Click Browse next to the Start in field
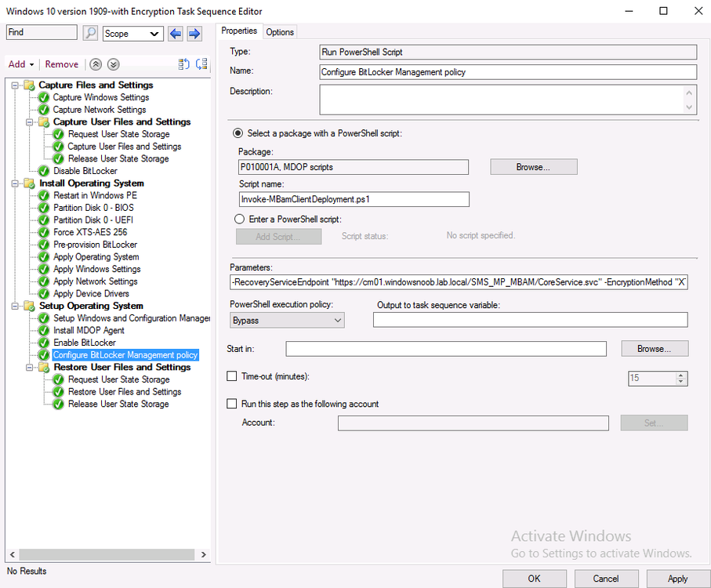The height and width of the screenshot is (588, 711). (x=655, y=349)
